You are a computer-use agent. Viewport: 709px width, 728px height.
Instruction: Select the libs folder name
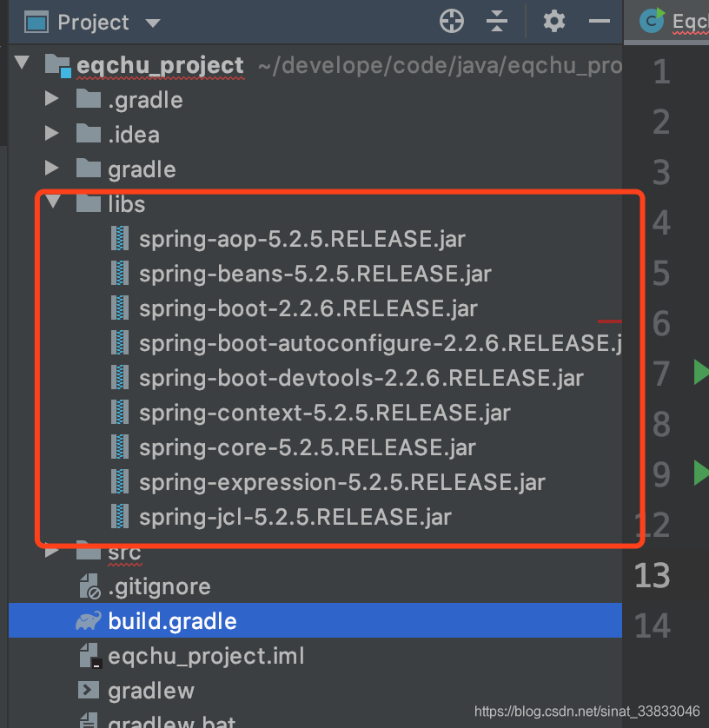127,204
